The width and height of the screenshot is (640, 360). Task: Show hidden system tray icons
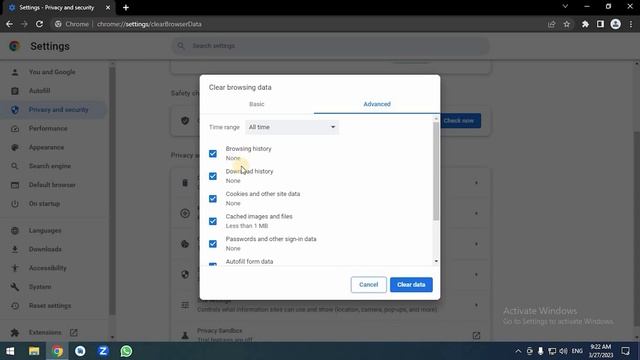click(518, 351)
